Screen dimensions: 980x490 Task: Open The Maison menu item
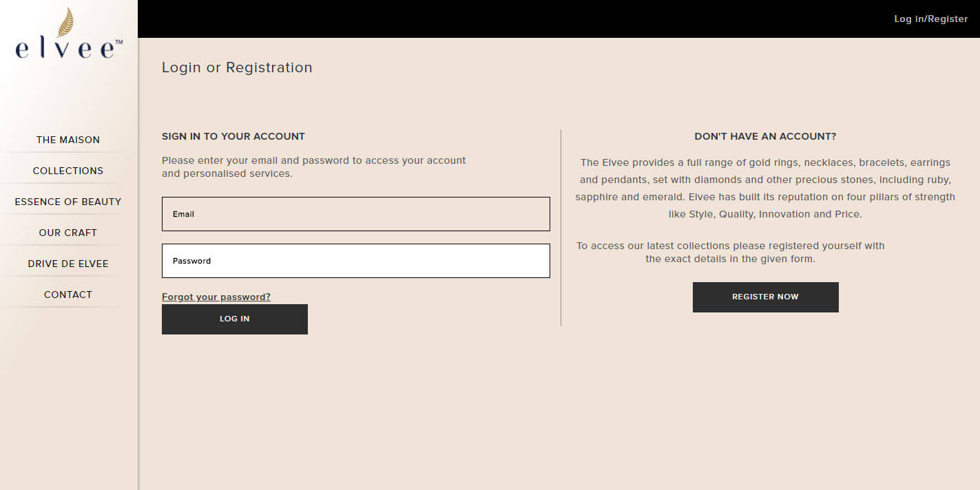point(68,140)
